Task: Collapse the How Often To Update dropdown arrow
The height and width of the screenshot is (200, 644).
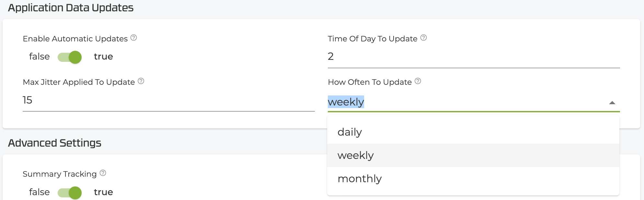Action: pyautogui.click(x=612, y=103)
